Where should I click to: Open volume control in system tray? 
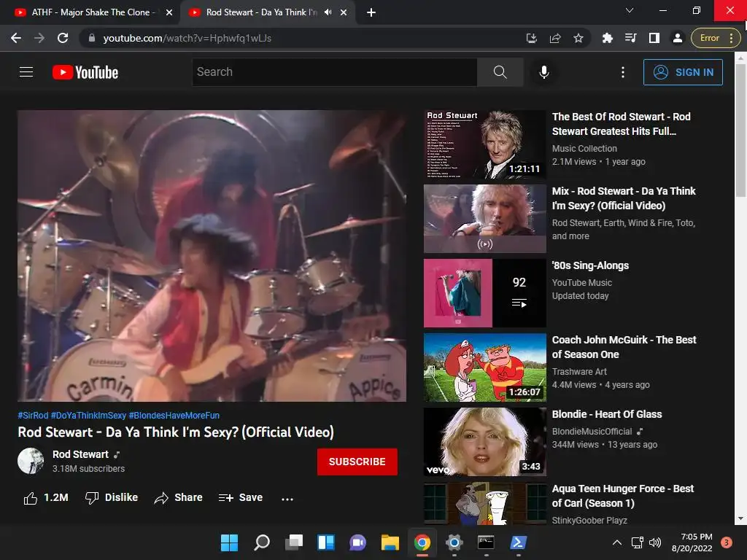[656, 542]
